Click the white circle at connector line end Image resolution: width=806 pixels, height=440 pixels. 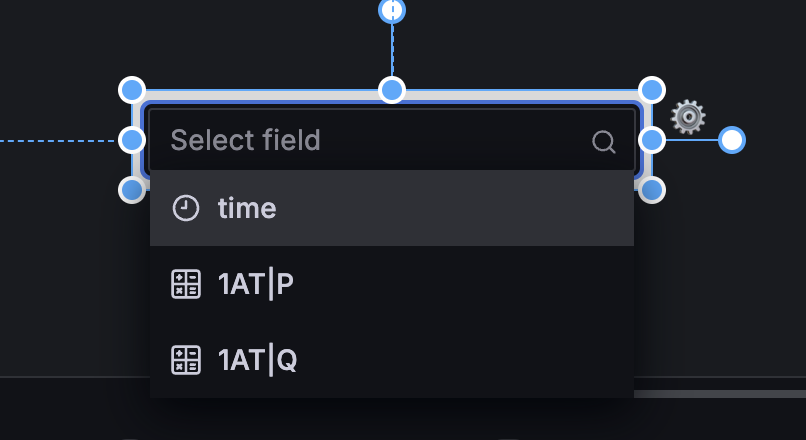click(732, 140)
